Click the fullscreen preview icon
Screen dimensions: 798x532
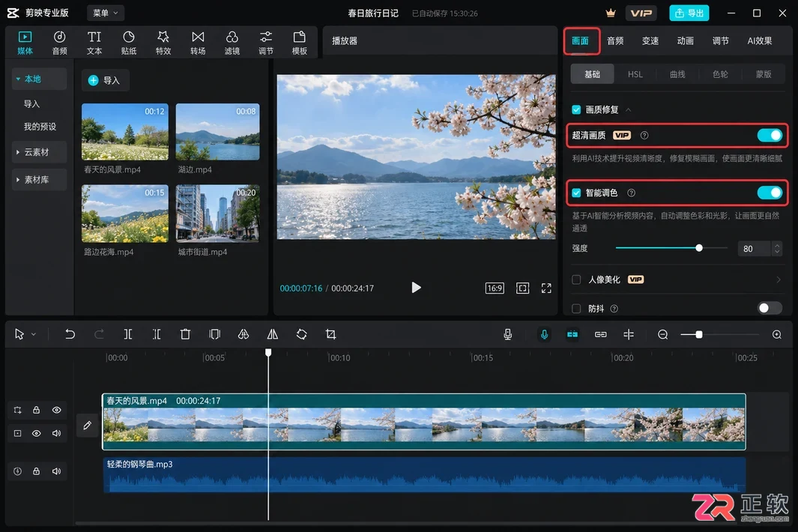coord(546,288)
